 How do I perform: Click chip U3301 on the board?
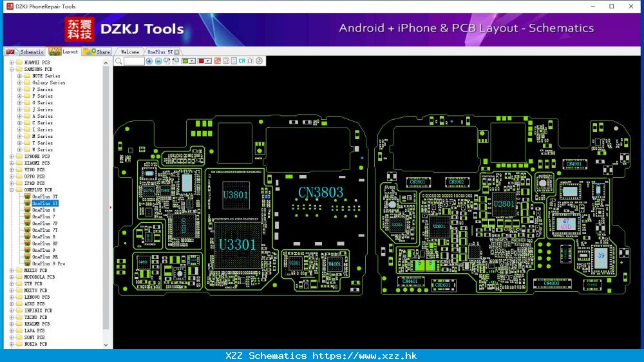pyautogui.click(x=237, y=245)
